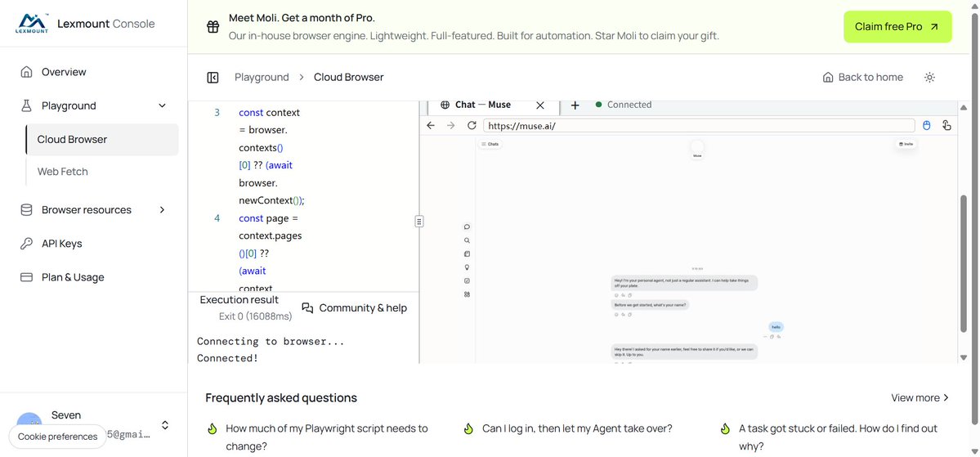Open Plan & Usage card icon

26,278
